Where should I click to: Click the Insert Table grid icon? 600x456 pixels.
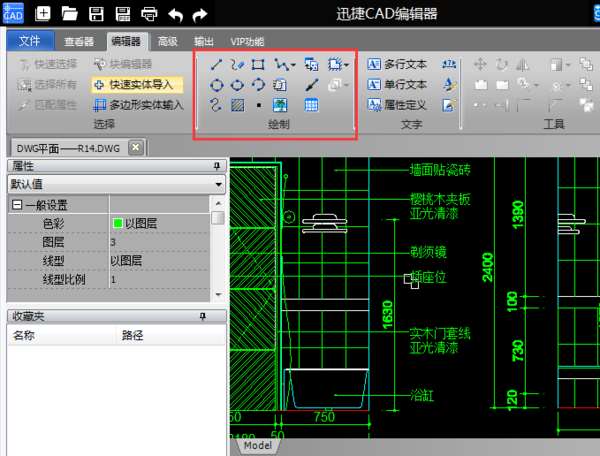click(311, 105)
